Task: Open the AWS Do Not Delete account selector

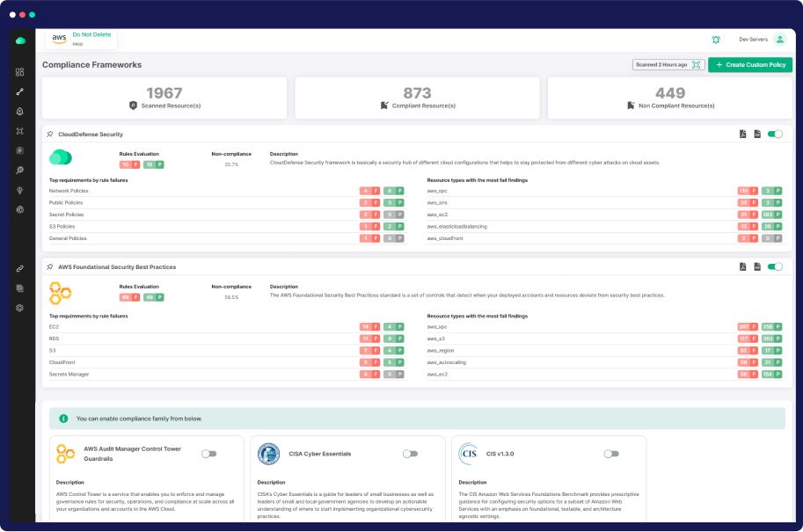Action: (x=81, y=39)
